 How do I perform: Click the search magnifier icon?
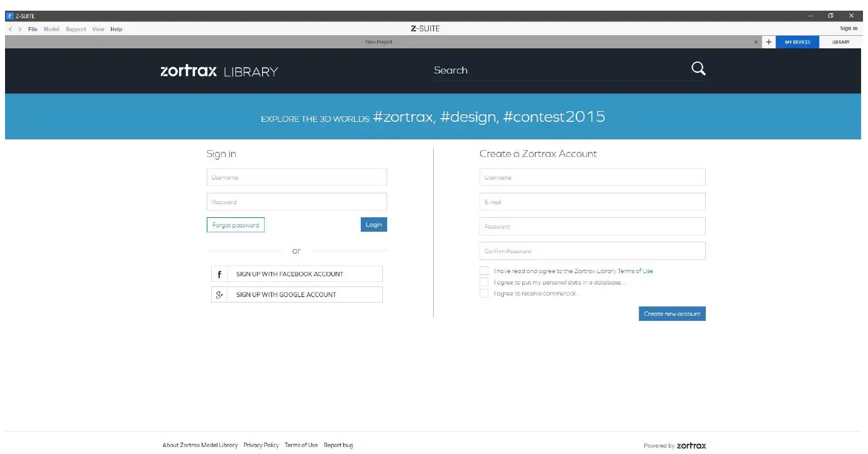point(698,68)
